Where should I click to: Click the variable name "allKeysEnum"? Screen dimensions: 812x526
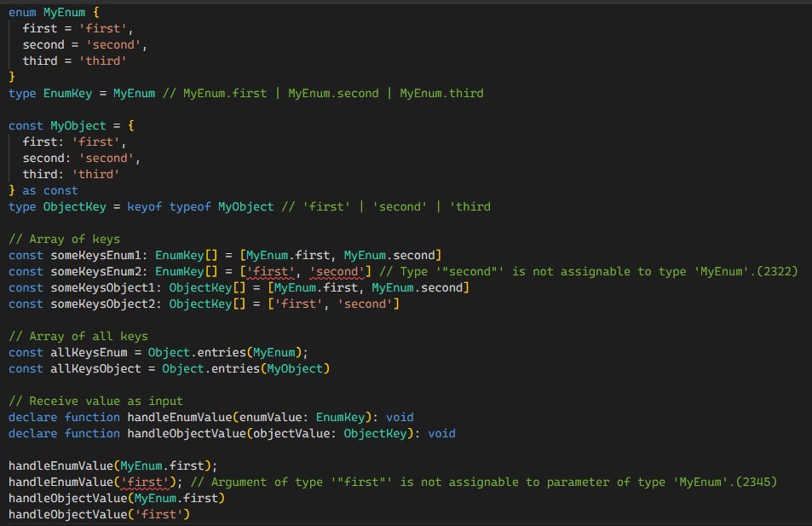[x=89, y=352]
